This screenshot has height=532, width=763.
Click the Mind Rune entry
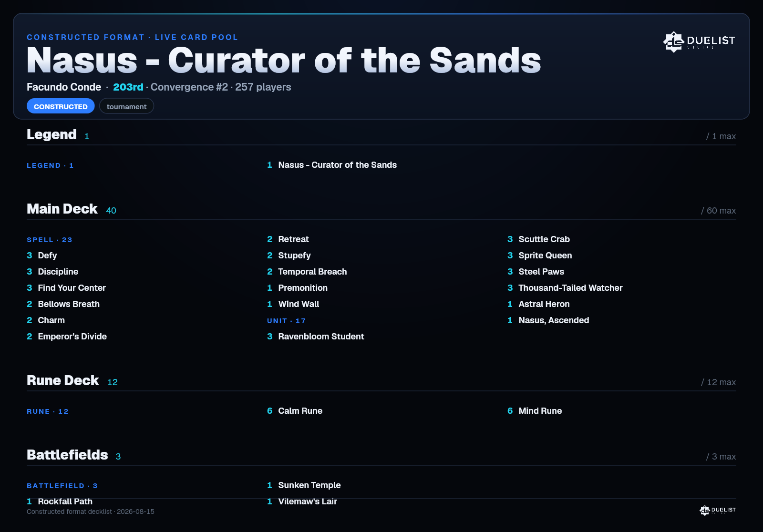(x=535, y=411)
